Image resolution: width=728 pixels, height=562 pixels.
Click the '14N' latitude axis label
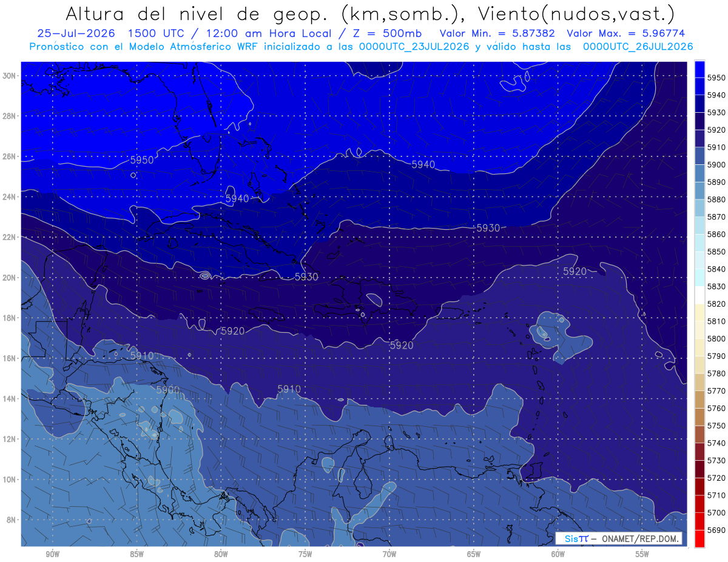coord(9,398)
